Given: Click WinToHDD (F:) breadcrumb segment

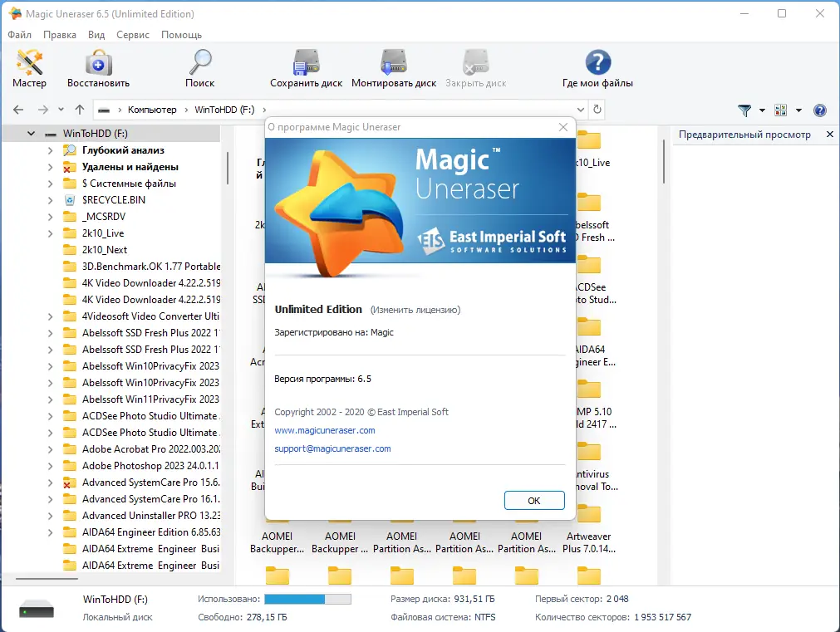Looking at the screenshot, I should pyautogui.click(x=224, y=110).
